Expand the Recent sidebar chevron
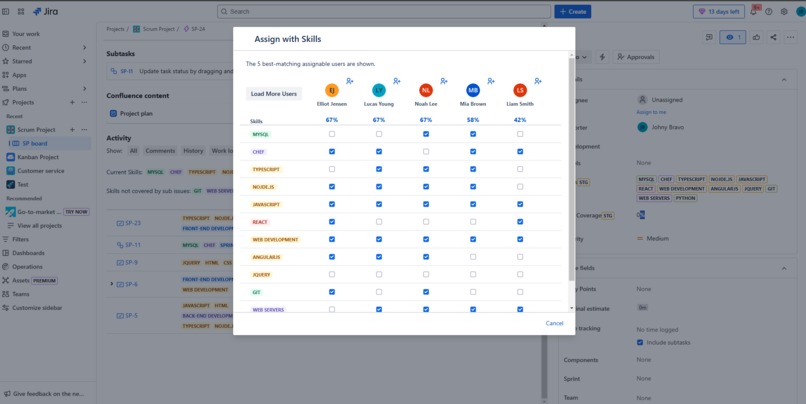Image resolution: width=806 pixels, height=404 pixels. (84, 47)
